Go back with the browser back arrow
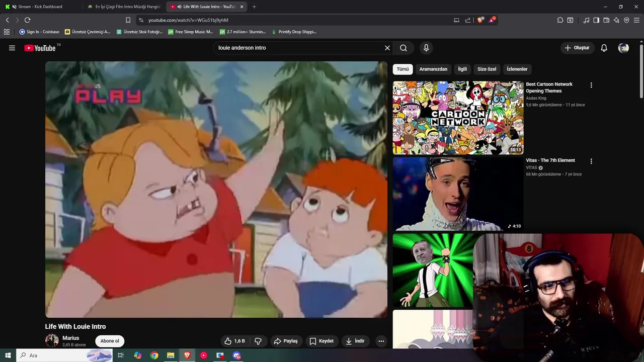Image resolution: width=644 pixels, height=362 pixels. (x=8, y=20)
